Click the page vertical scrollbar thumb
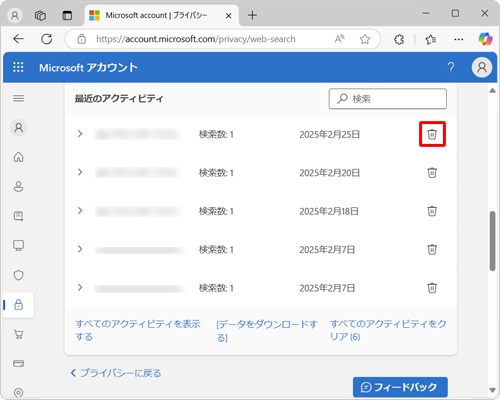 pyautogui.click(x=492, y=241)
